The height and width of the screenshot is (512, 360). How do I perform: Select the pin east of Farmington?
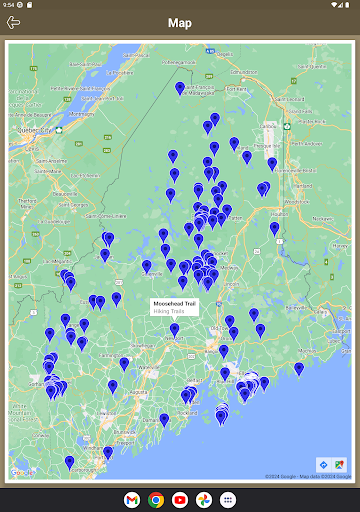coord(124,364)
